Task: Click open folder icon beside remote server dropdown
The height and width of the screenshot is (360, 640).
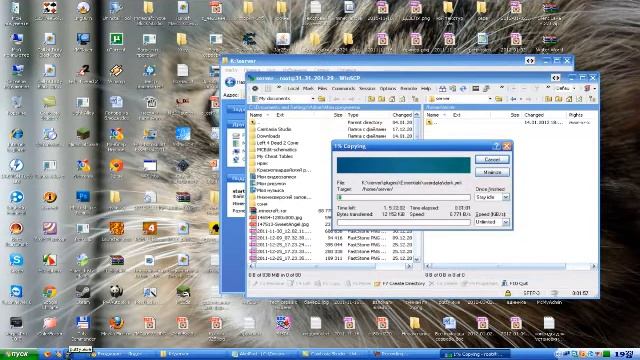Action: [499, 99]
